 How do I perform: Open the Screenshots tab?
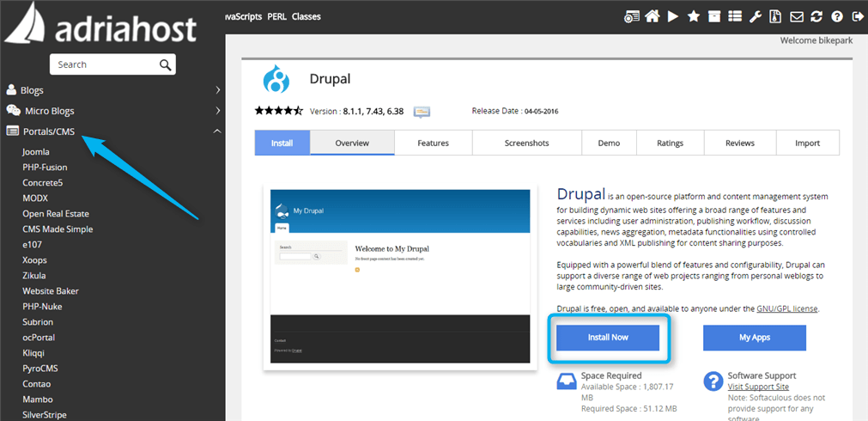pyautogui.click(x=527, y=143)
